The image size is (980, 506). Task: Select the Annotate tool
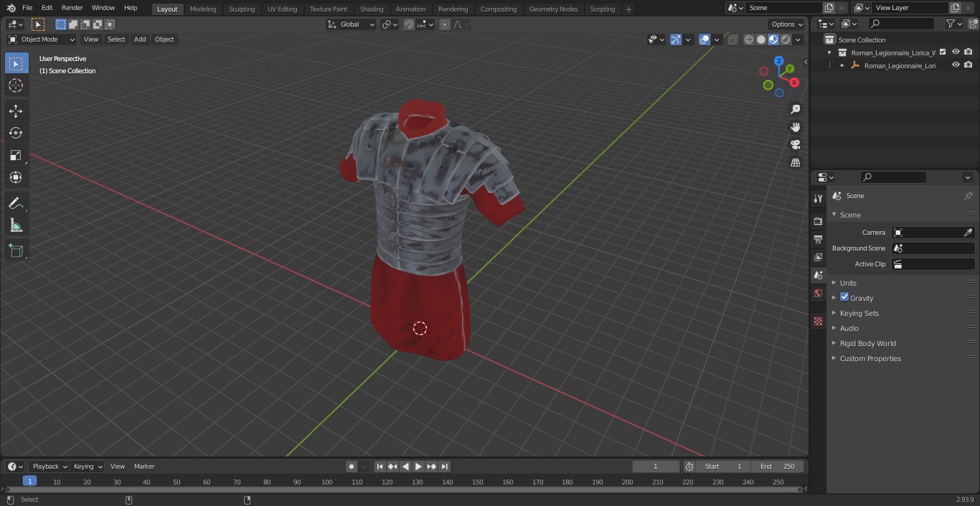16,204
